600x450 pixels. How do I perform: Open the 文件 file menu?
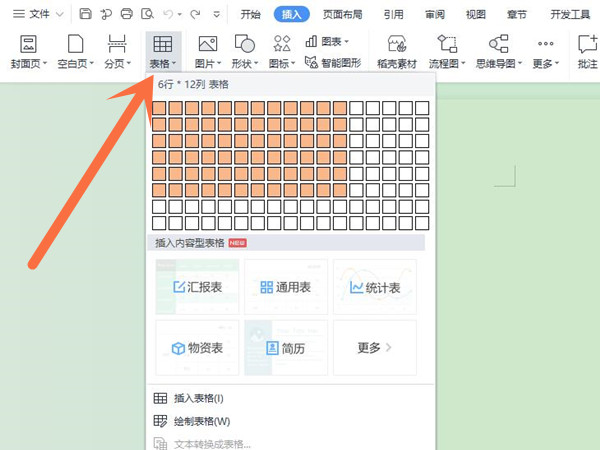(38, 14)
